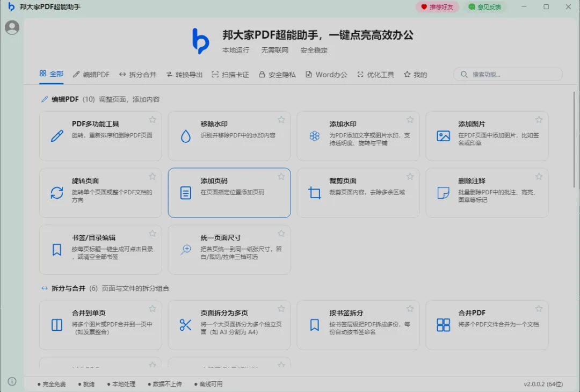Switch to the 转换导出 tab
Screen dimensions: 580x392
point(184,75)
